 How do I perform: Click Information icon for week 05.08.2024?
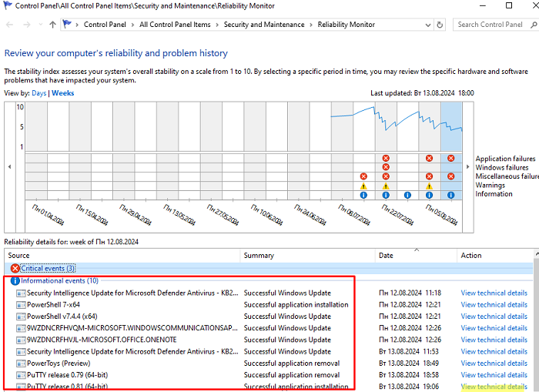pyautogui.click(x=429, y=195)
